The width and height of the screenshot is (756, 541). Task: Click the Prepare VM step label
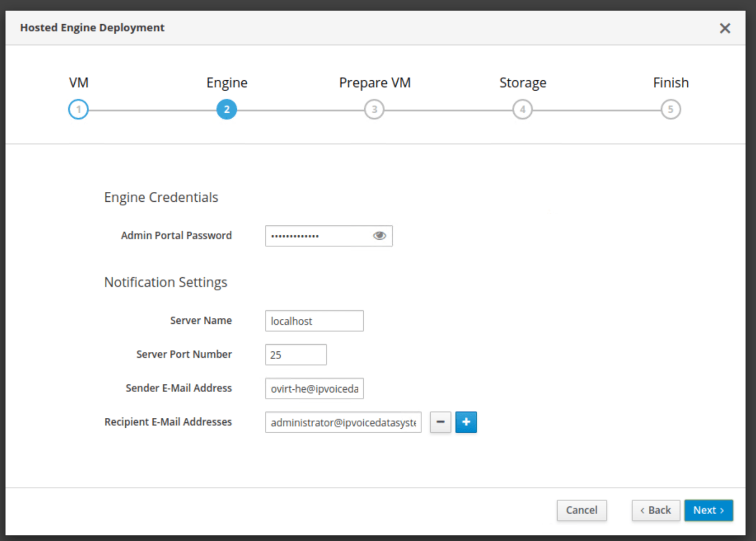(x=375, y=82)
